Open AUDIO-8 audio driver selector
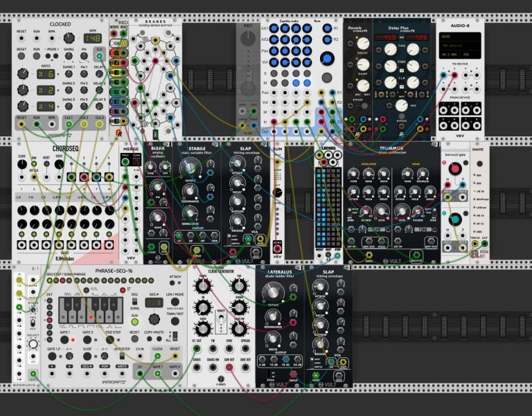 click(460, 36)
